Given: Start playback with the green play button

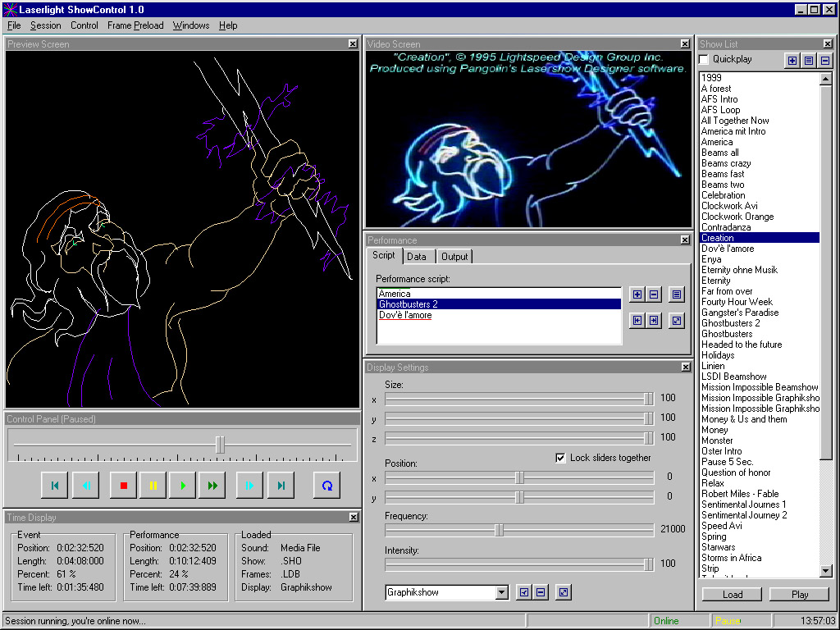Looking at the screenshot, I should (x=183, y=486).
